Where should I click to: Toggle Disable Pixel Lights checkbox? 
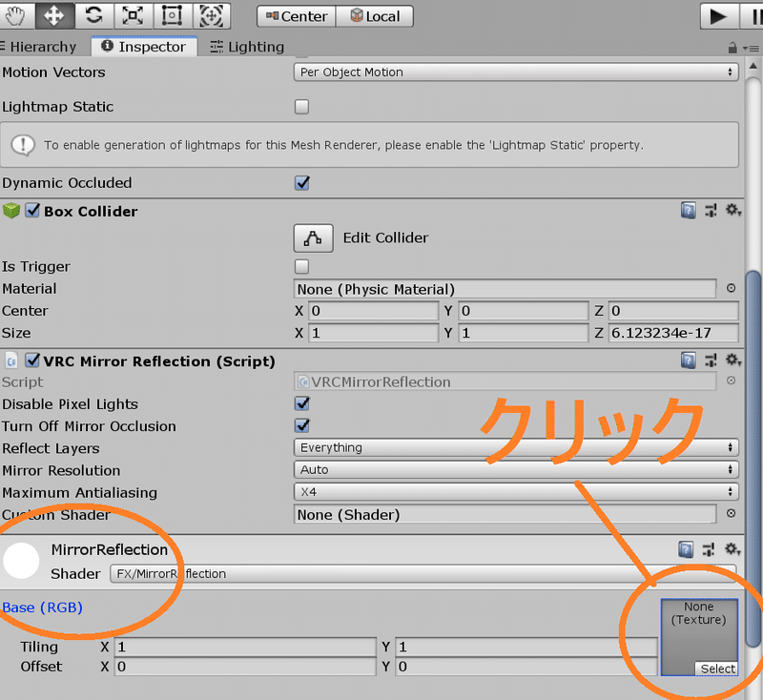click(x=301, y=403)
